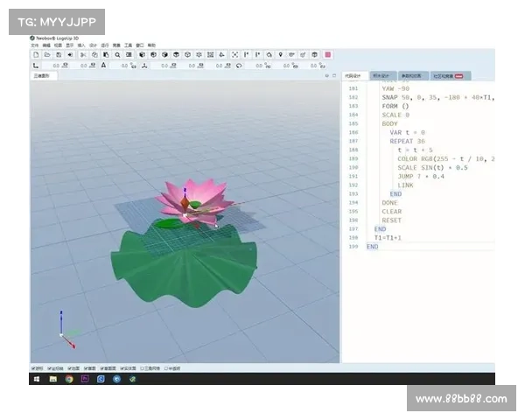Viewport: 525px width, 420px height.
Task: Click the first 0.0 field beside L-shaped icon
Action: 56,66
